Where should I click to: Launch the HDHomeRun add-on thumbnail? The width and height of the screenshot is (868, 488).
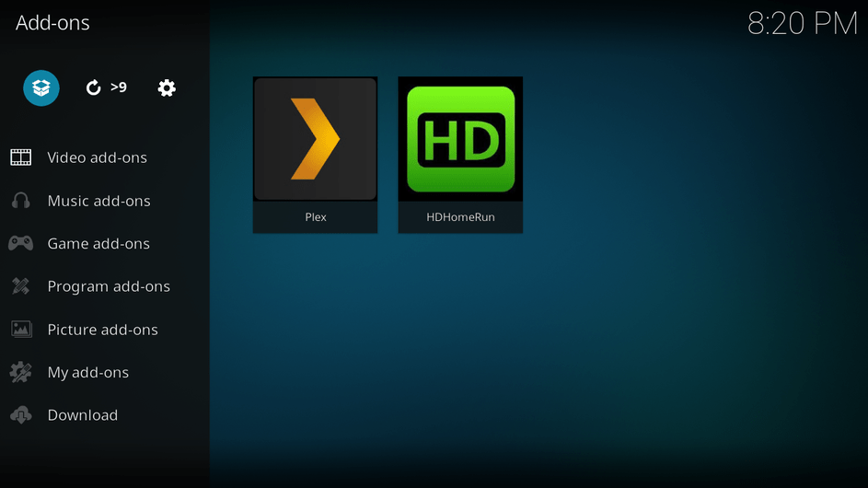(x=460, y=139)
